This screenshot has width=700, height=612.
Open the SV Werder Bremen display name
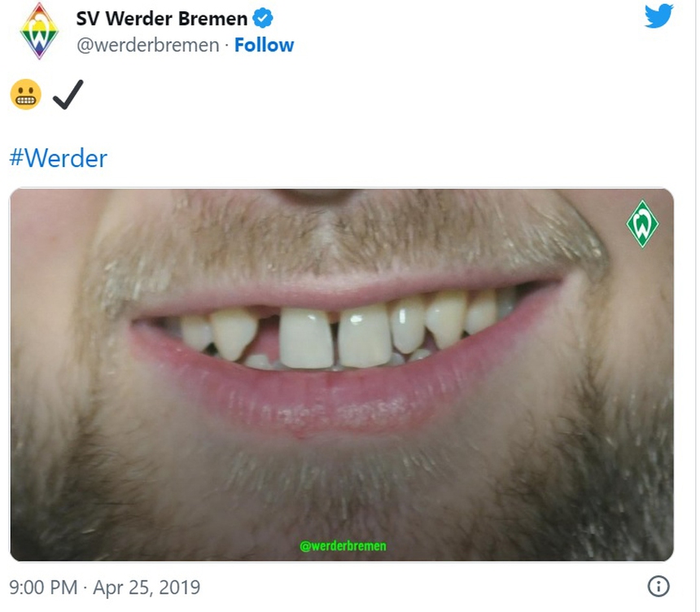(x=161, y=18)
